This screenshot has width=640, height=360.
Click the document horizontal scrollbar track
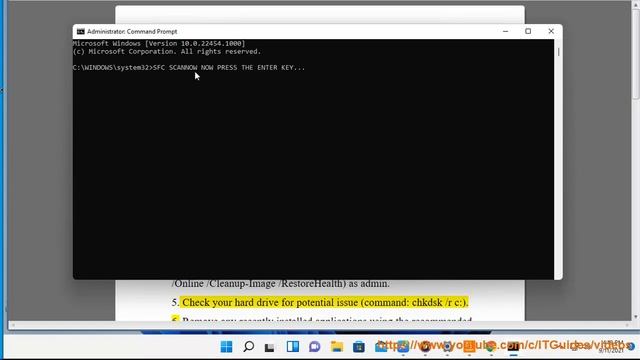point(320,325)
